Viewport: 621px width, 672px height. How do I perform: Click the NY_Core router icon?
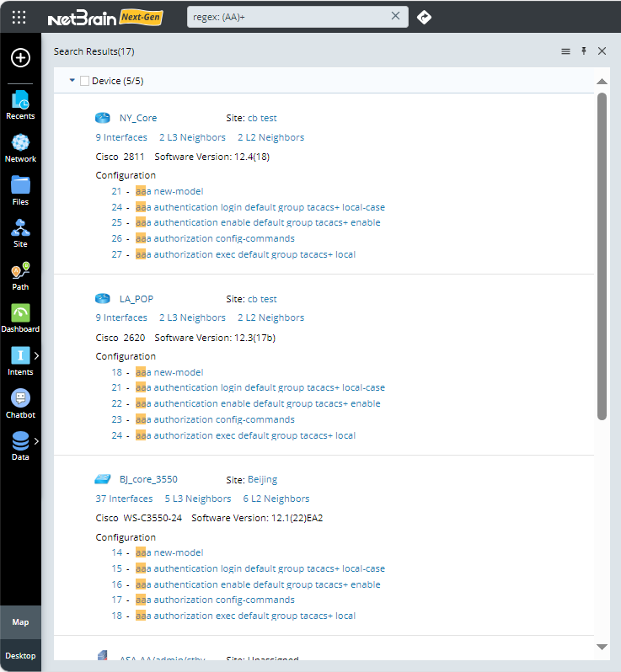[103, 117]
